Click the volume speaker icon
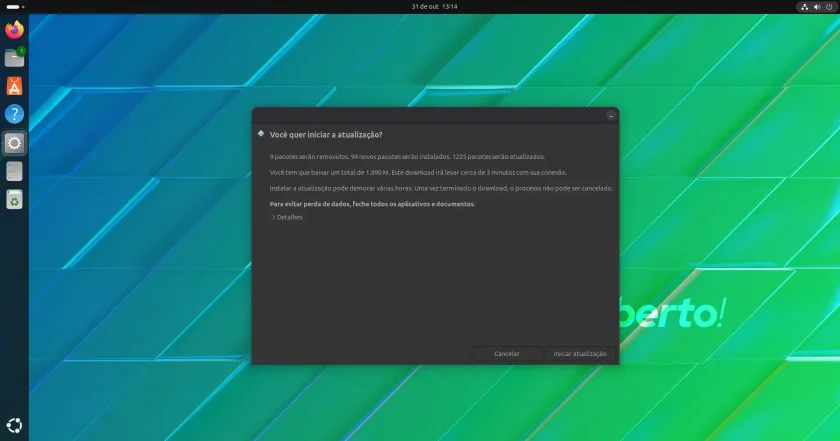The width and height of the screenshot is (840, 441). tap(817, 7)
